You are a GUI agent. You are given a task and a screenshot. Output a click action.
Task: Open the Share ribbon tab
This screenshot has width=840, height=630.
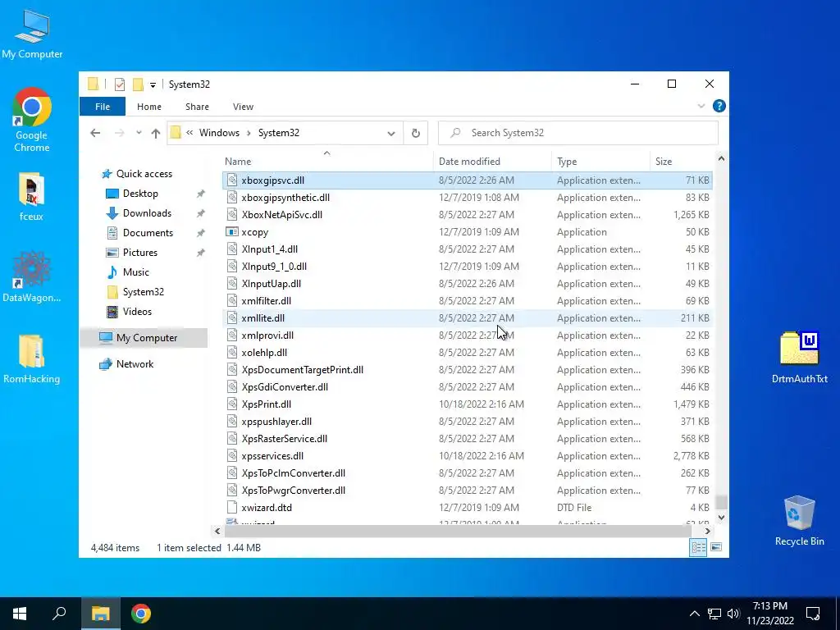tap(197, 107)
